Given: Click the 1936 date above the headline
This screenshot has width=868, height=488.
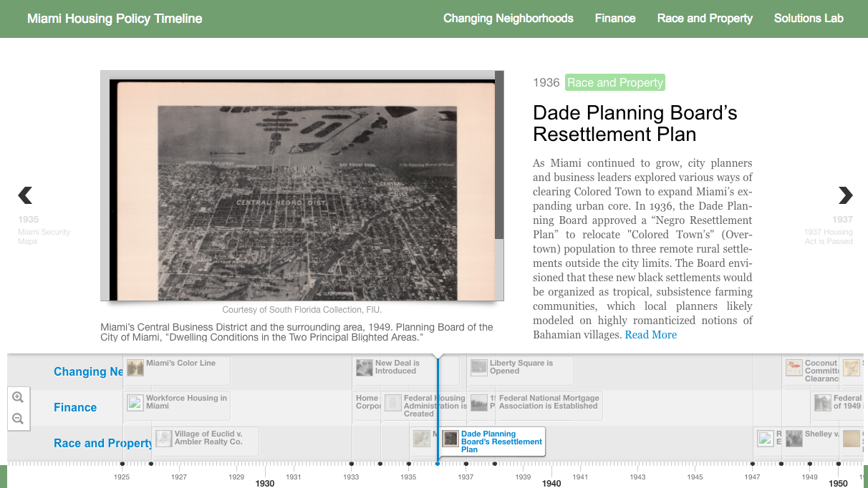Looking at the screenshot, I should (546, 83).
